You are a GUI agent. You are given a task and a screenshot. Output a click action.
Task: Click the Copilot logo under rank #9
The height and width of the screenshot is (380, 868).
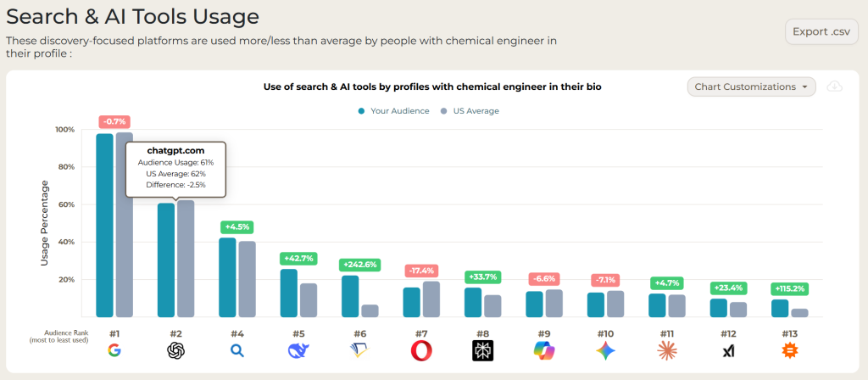click(x=544, y=350)
